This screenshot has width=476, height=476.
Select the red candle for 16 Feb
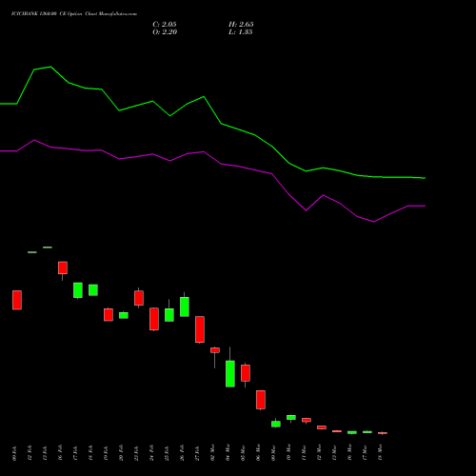[63, 268]
